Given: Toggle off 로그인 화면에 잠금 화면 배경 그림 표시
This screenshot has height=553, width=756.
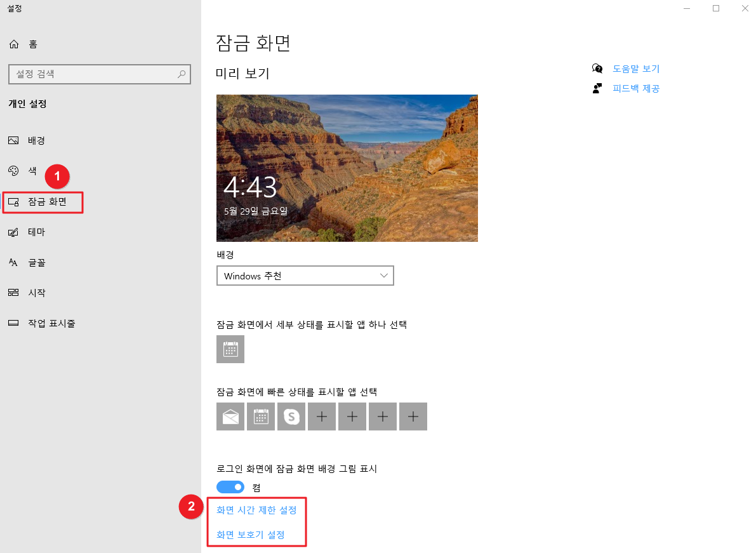Looking at the screenshot, I should click(230, 487).
